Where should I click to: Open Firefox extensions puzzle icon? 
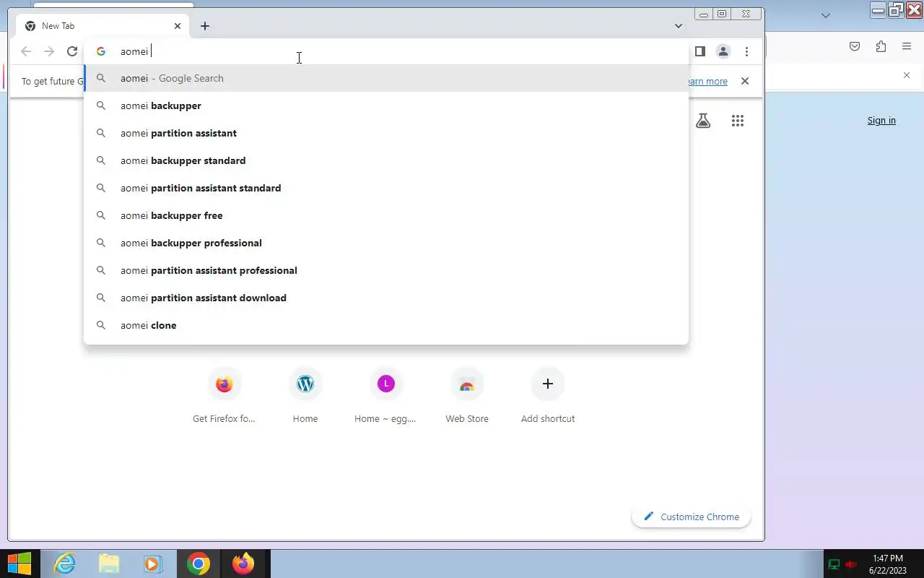[881, 46]
